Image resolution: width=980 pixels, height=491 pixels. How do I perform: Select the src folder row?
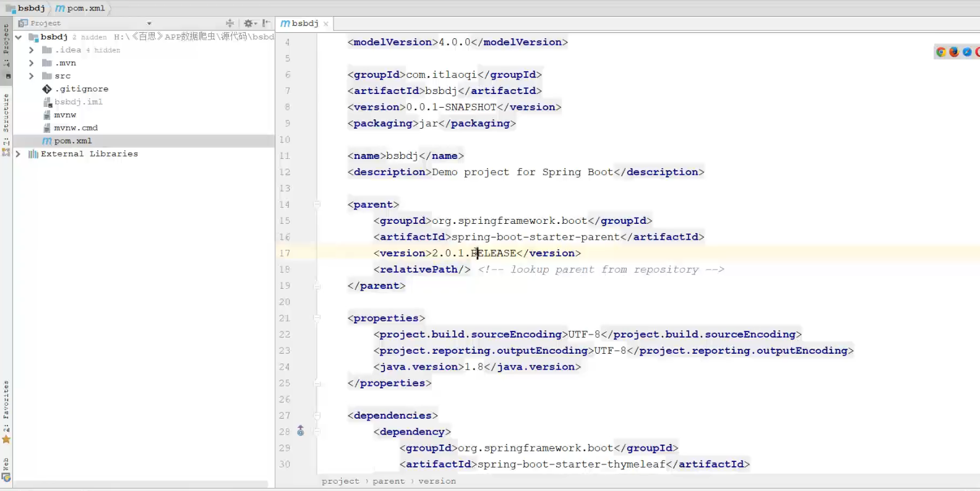[144, 76]
